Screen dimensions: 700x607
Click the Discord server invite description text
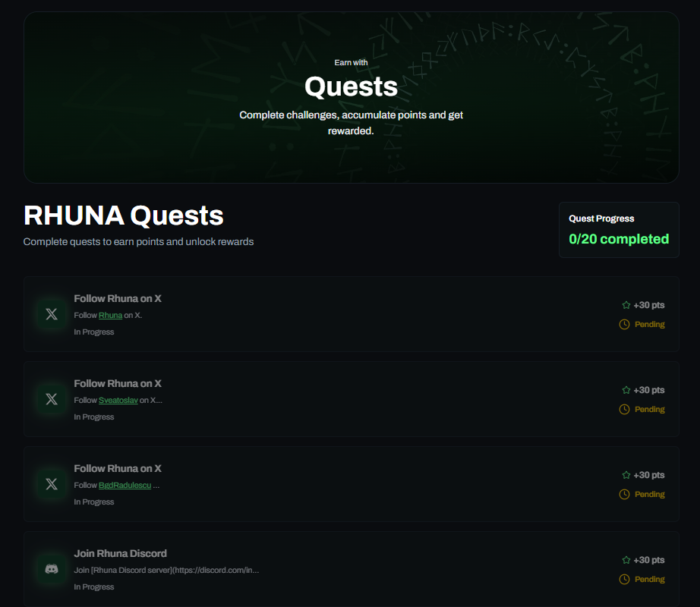[166, 571]
